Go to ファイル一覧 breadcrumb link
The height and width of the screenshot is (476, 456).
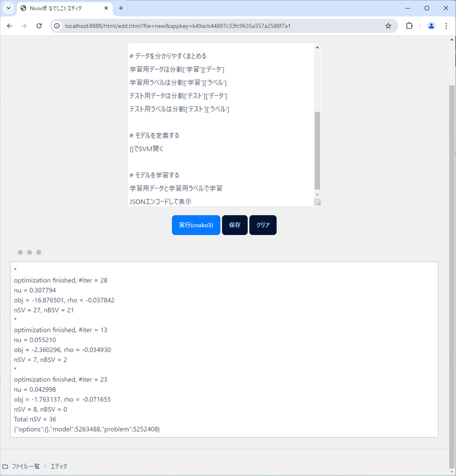coord(25,466)
